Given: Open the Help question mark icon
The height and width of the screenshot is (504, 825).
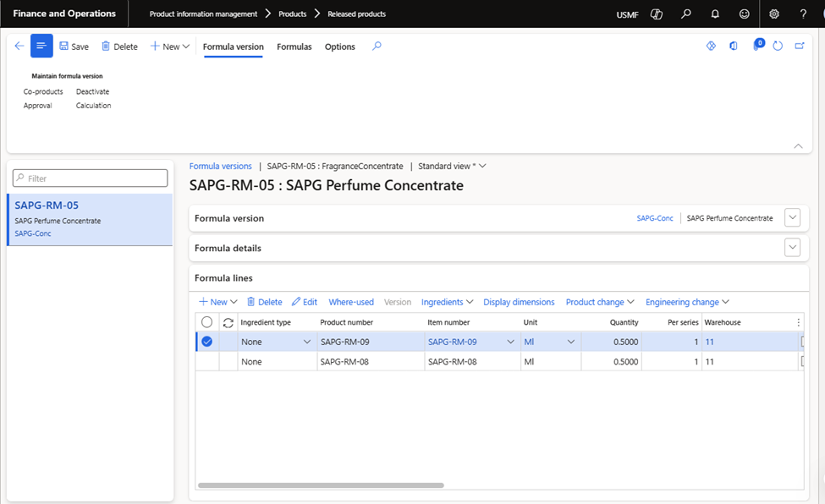Looking at the screenshot, I should click(x=803, y=14).
